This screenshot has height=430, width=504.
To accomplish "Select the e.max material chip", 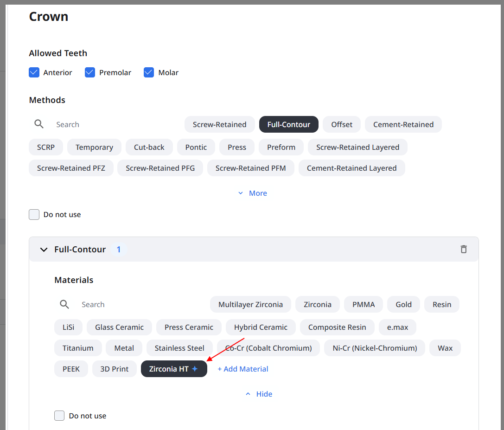I will point(397,327).
